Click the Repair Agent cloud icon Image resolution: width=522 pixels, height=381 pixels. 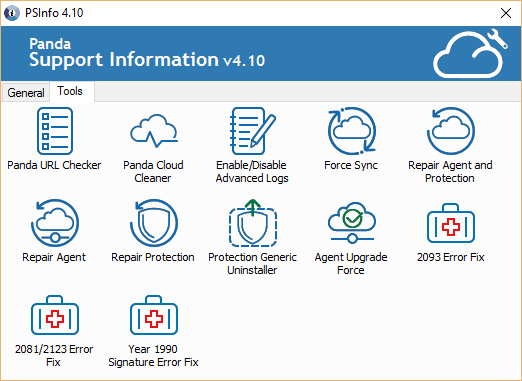pyautogui.click(x=55, y=223)
